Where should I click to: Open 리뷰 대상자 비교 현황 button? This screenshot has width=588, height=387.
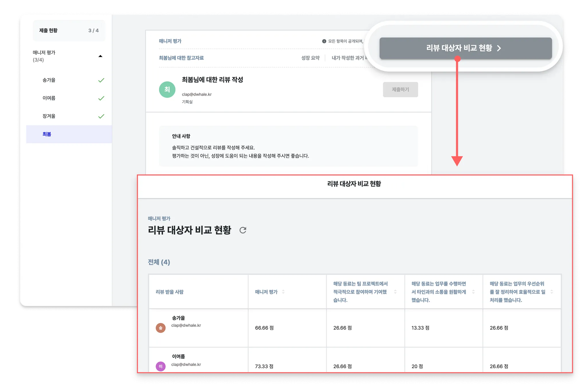[x=465, y=48]
